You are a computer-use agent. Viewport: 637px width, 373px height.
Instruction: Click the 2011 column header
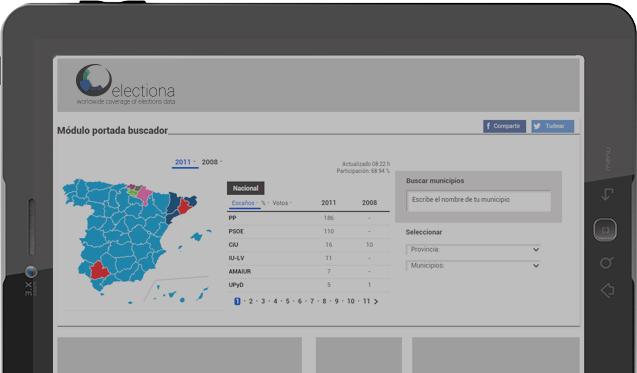click(329, 203)
